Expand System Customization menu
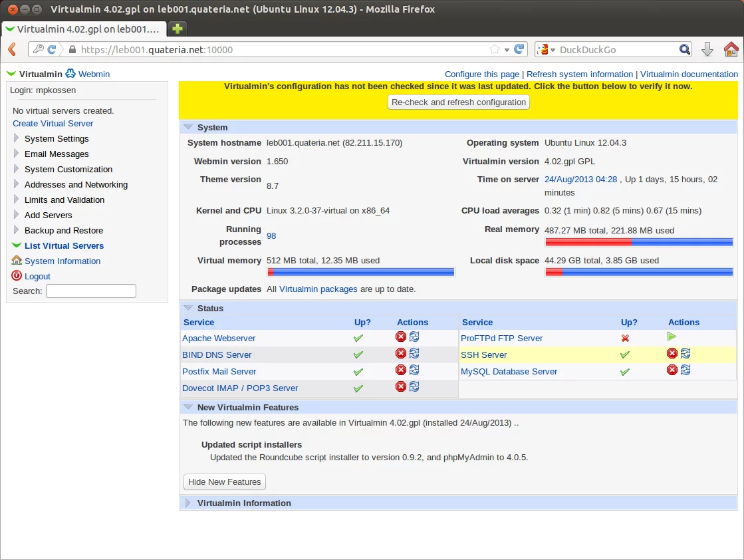 point(16,168)
